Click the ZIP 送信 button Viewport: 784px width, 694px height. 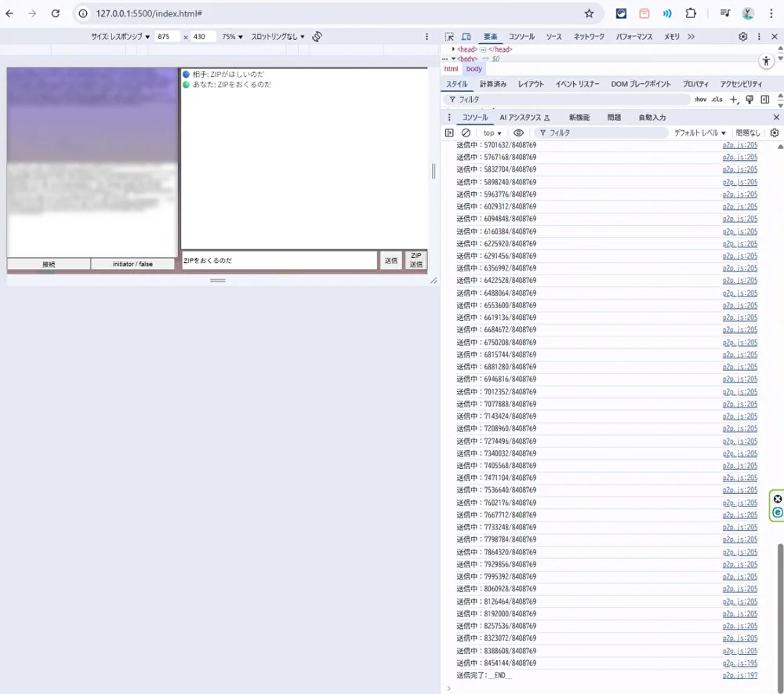[x=416, y=260]
